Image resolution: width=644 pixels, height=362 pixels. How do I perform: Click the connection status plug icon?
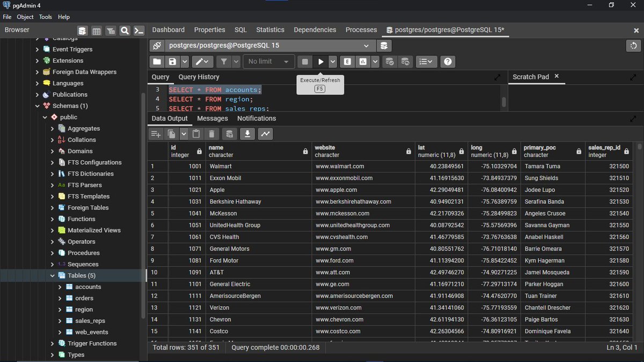156,46
